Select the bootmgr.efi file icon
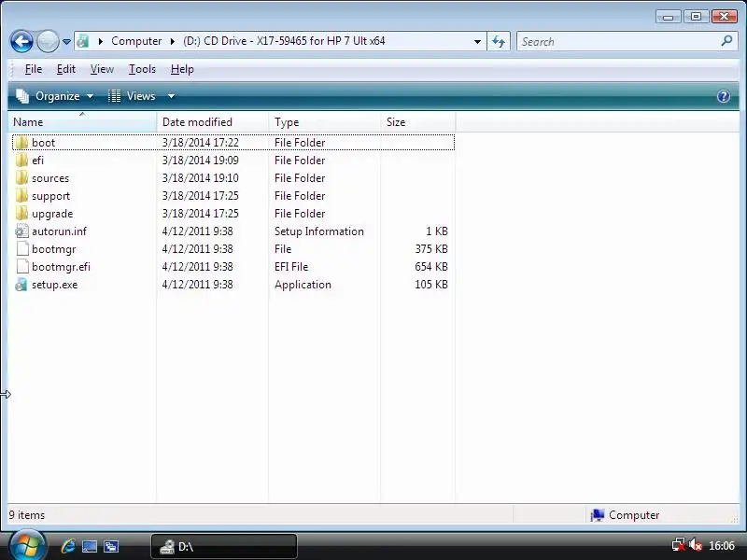The image size is (747, 560). coord(21,267)
